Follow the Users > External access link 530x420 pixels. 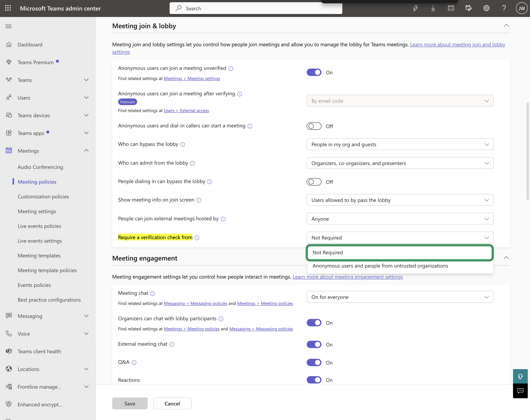(186, 110)
